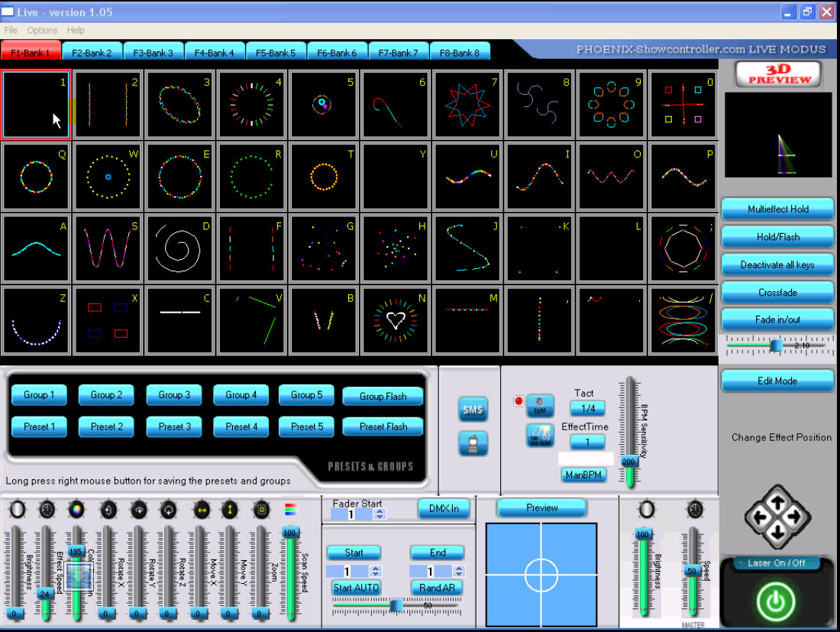Click the bpm microphone icon button
Screen dimensions: 840x632
(x=540, y=406)
